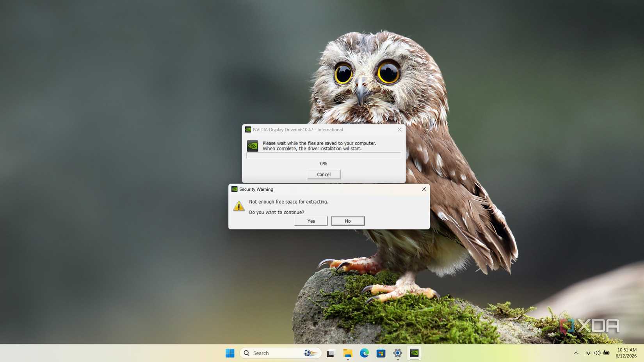
Task: Open Task View from the taskbar
Action: 331,353
